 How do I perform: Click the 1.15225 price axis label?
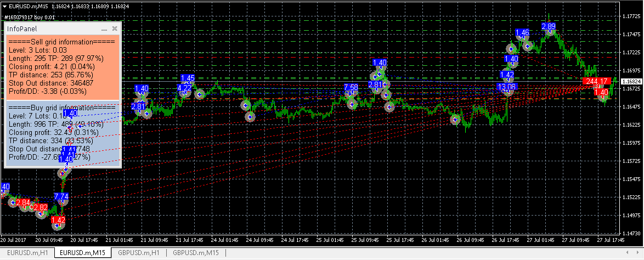point(632,197)
